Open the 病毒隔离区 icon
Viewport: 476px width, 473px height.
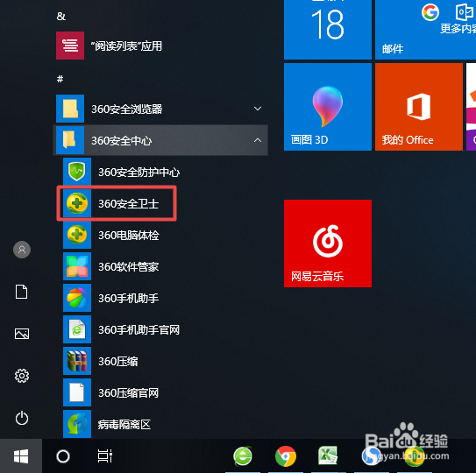coord(77,424)
